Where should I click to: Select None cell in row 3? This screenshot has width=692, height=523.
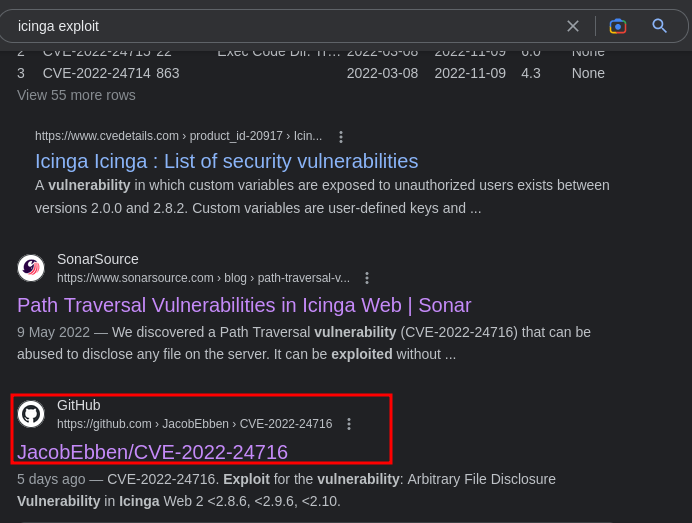coord(588,73)
